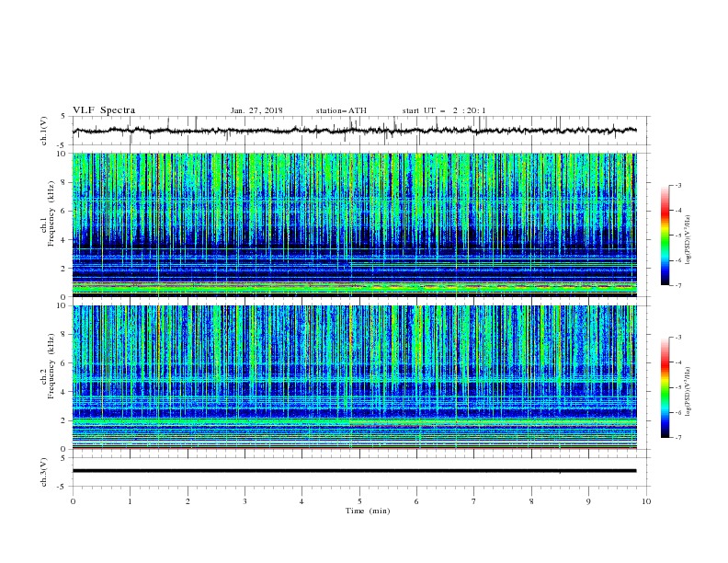The width and height of the screenshot is (728, 563).
Task: Click the lower color scale "-7" label
Action: (677, 438)
